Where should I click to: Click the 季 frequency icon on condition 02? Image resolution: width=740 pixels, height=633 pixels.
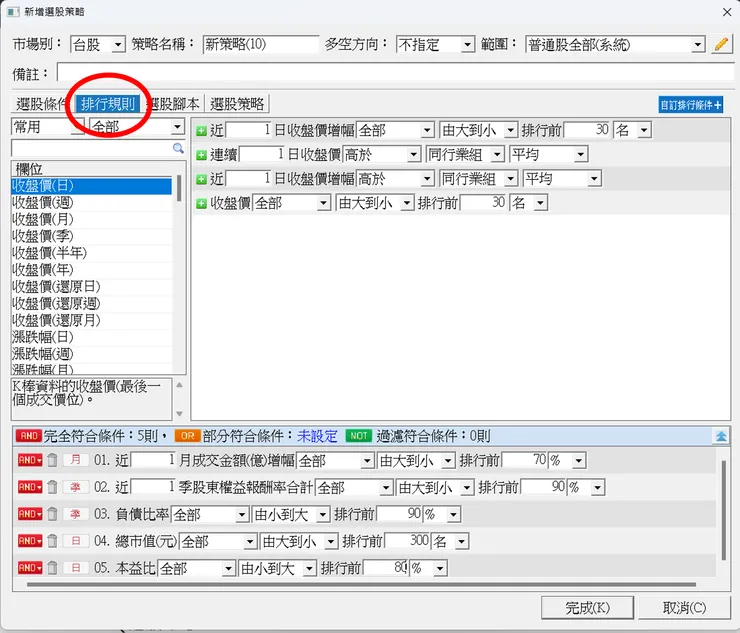click(x=76, y=487)
